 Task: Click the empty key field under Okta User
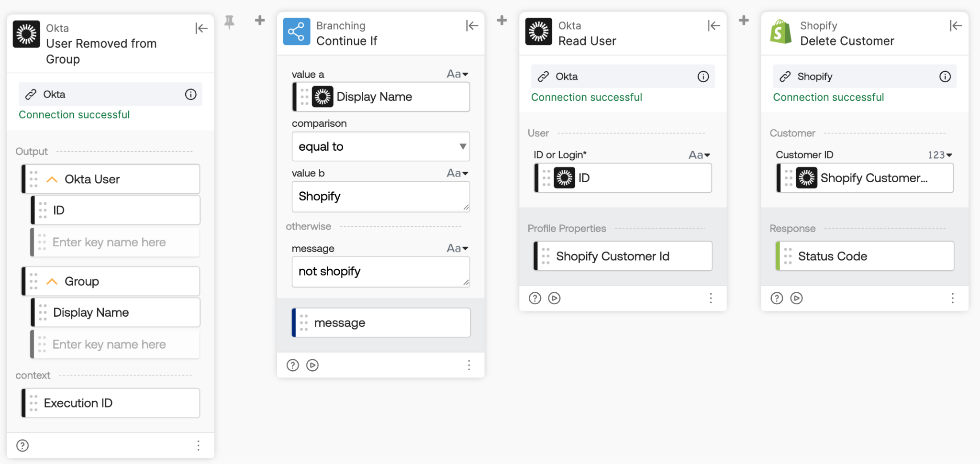[x=115, y=242]
